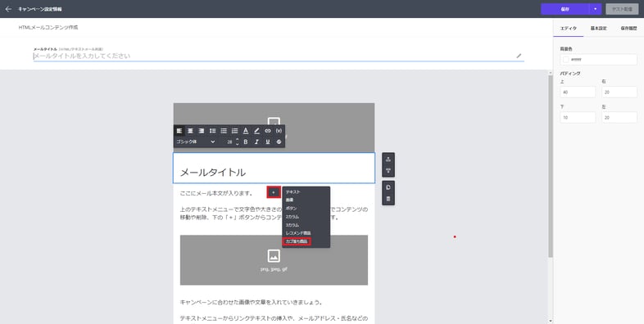Click the plus button to add content
This screenshot has width=644, height=324.
[x=274, y=192]
